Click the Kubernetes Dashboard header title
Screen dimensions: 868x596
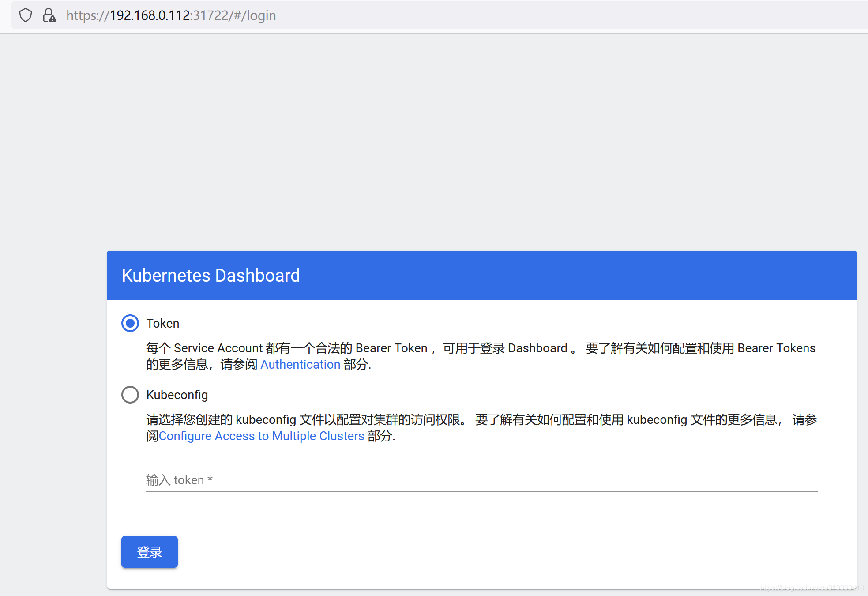[x=210, y=275]
